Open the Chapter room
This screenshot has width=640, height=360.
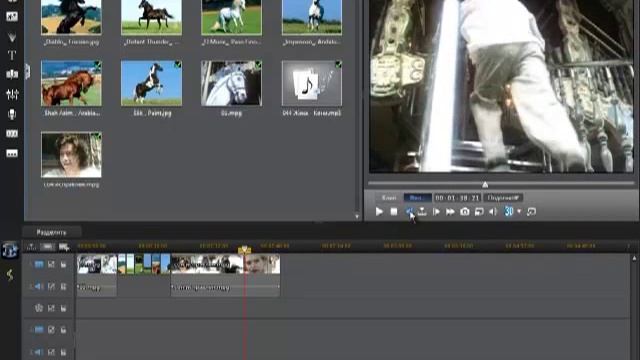12,133
